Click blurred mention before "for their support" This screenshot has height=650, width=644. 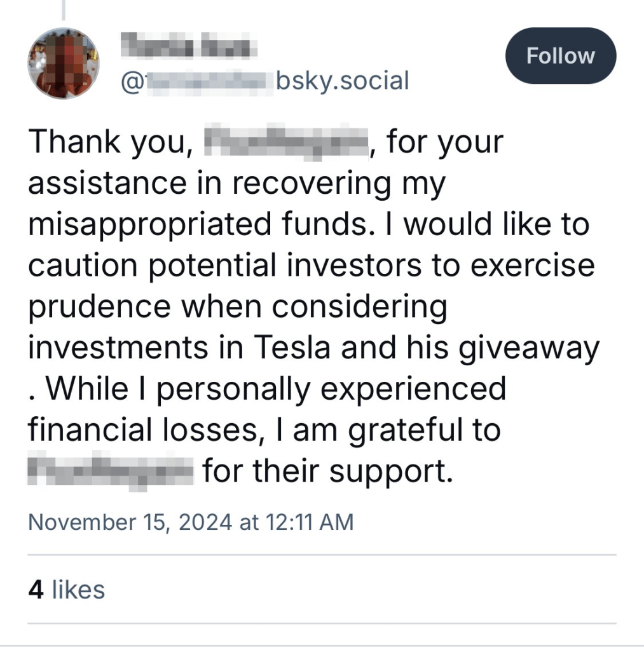(111, 471)
